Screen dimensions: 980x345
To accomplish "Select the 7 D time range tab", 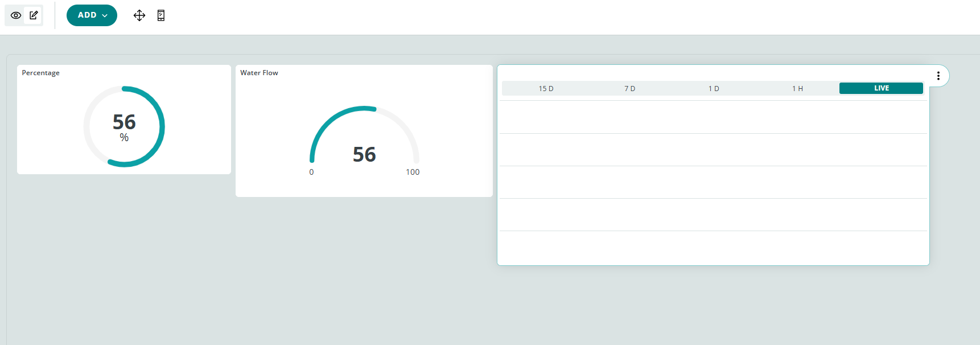I will tap(629, 88).
